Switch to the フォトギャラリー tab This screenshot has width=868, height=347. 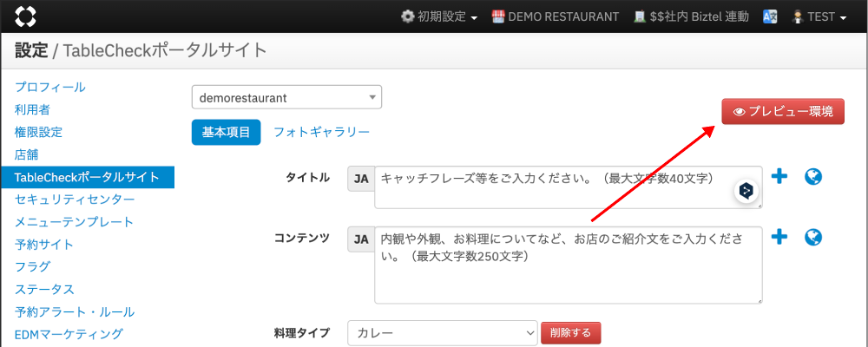(x=321, y=132)
